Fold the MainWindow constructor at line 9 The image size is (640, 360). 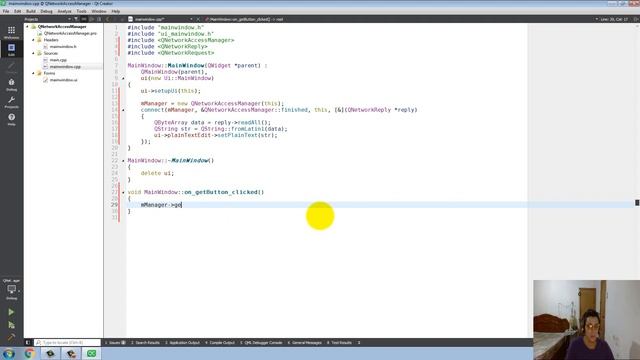(123, 78)
